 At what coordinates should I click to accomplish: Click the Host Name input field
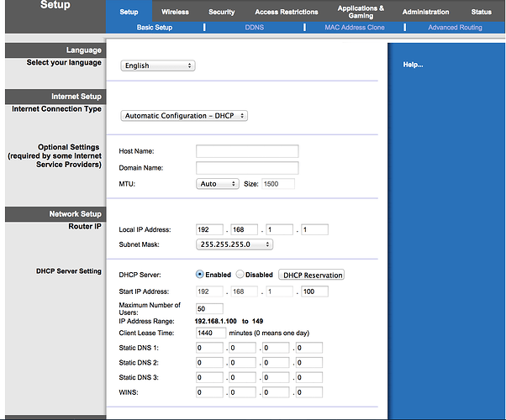[247, 151]
